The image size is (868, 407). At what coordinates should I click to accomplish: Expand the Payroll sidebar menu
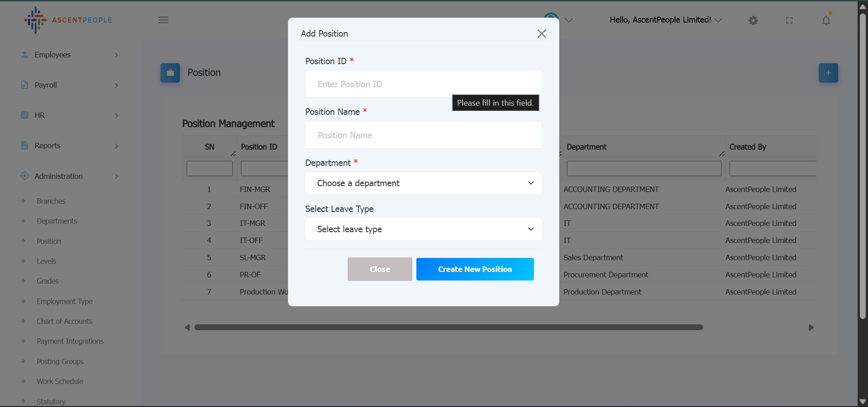(x=70, y=85)
